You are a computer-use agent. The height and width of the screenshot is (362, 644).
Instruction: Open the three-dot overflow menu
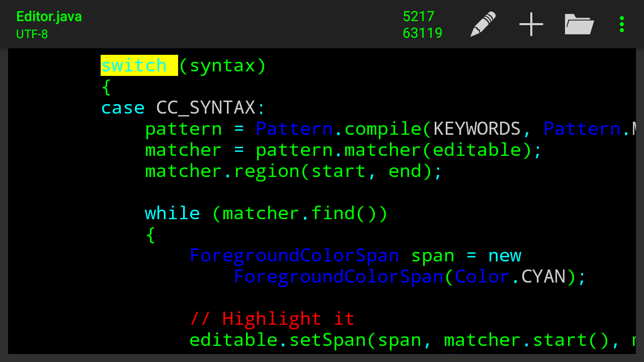click(x=622, y=24)
